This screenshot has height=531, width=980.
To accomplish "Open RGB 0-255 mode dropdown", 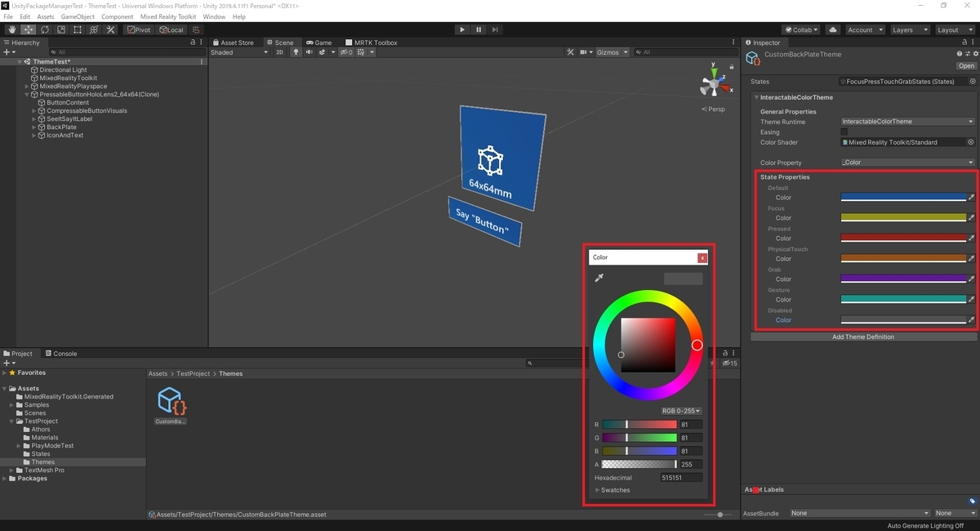I will 682,411.
